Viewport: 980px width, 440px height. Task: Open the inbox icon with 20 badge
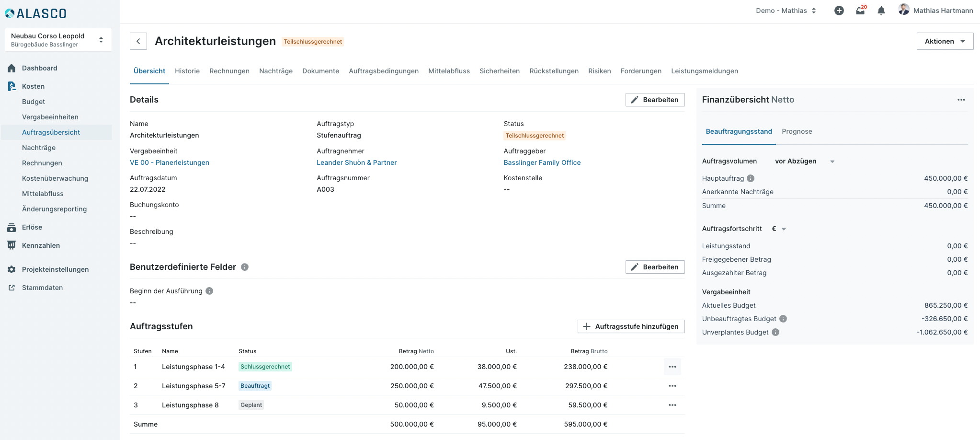861,11
